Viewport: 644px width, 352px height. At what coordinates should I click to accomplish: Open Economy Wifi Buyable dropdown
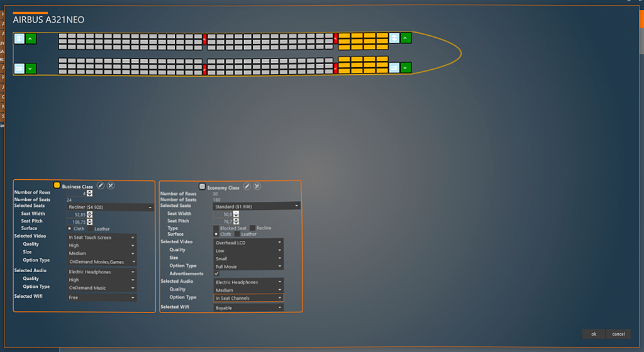click(248, 308)
